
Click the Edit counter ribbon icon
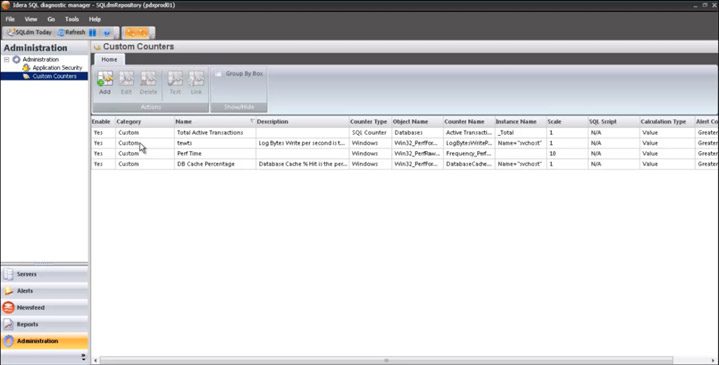click(126, 83)
